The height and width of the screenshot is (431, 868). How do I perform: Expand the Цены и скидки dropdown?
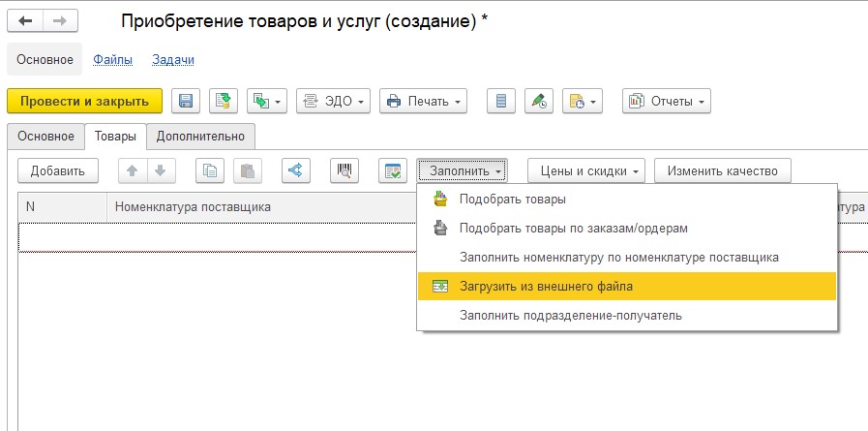pyautogui.click(x=586, y=171)
